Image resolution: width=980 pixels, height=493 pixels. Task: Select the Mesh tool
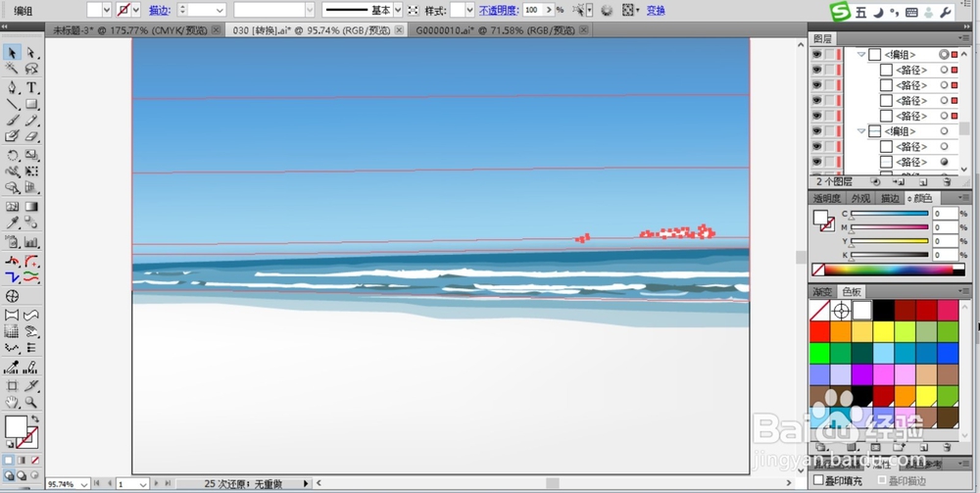point(12,206)
